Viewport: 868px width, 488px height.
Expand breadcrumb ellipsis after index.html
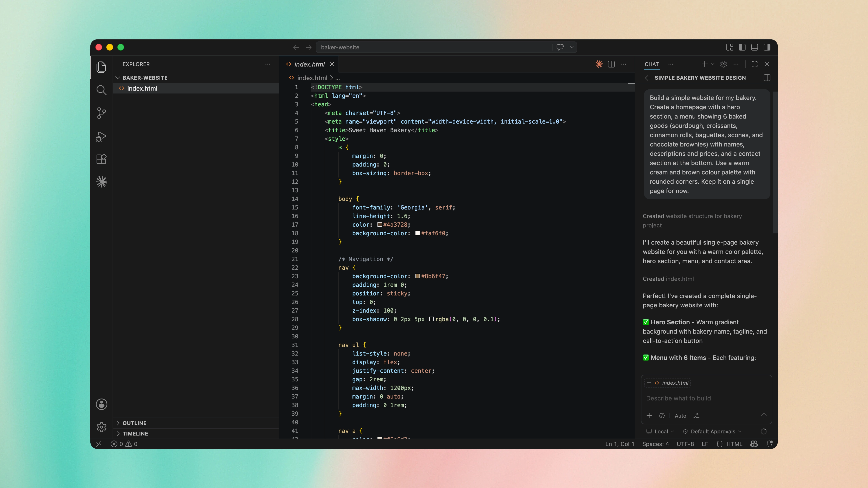pyautogui.click(x=338, y=78)
